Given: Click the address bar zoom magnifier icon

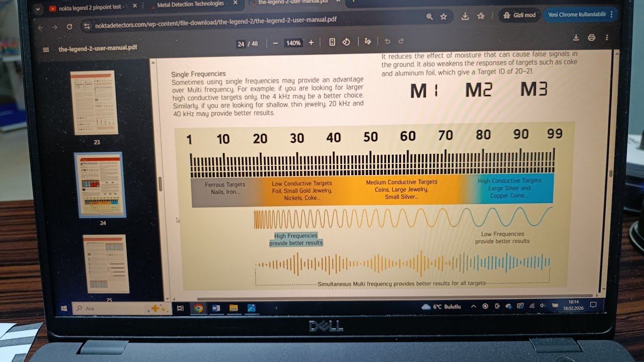Looking at the screenshot, I should [x=429, y=17].
